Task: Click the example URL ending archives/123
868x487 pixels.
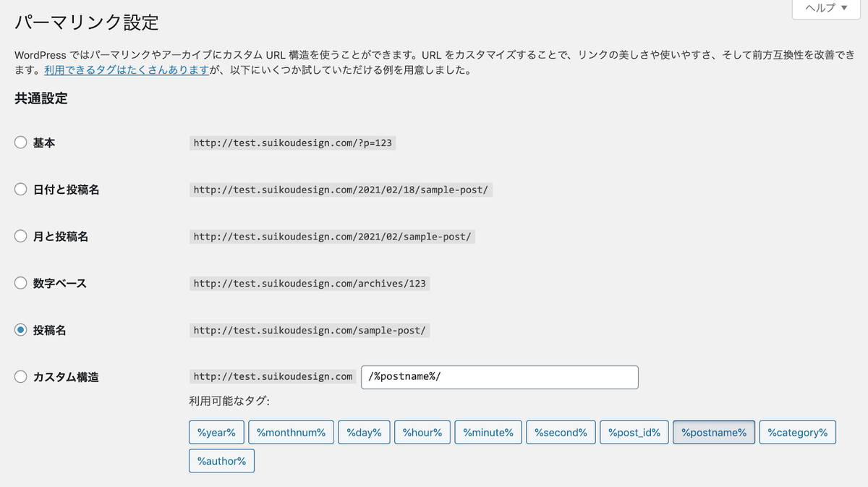Action: click(310, 284)
